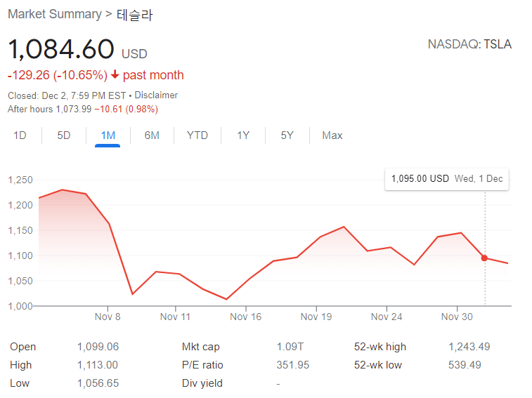Image resolution: width=532 pixels, height=398 pixels.
Task: Open the Market Summary link
Action: [55, 14]
